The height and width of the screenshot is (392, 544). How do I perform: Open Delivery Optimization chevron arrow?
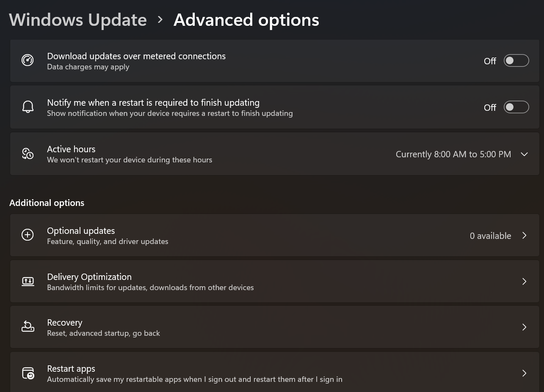point(524,281)
